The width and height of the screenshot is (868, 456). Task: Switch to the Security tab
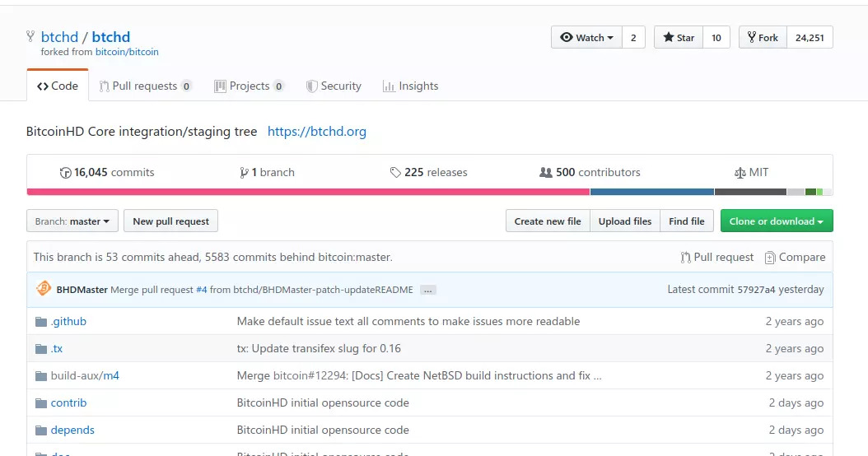point(334,86)
